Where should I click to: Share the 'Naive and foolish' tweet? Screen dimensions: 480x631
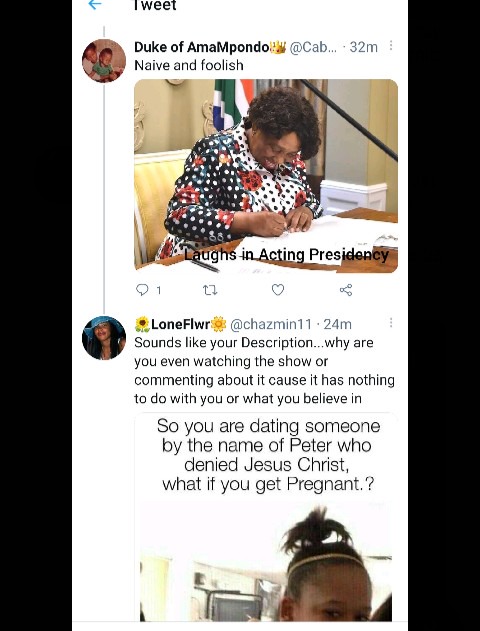(346, 290)
